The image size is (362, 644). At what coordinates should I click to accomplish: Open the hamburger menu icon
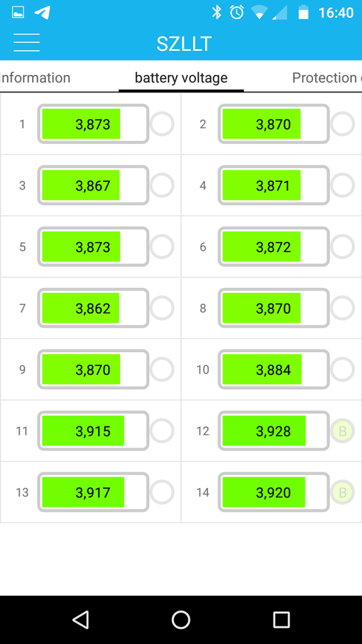click(26, 43)
